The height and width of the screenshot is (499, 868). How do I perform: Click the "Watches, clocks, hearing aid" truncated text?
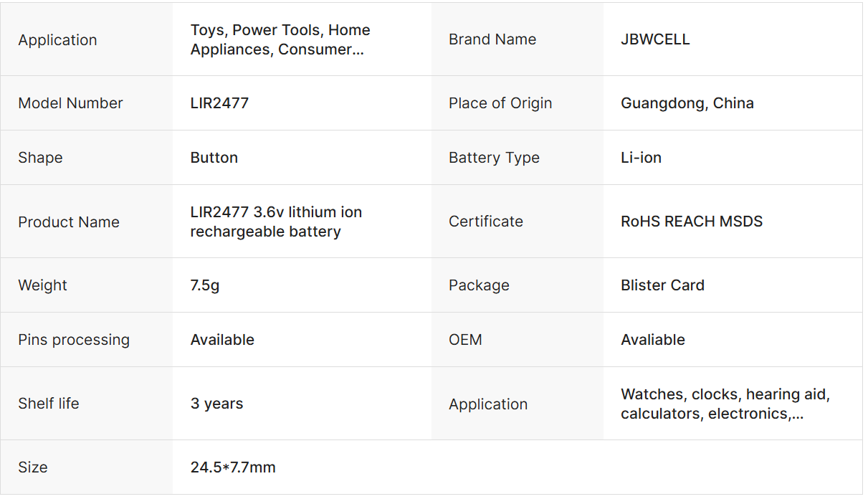click(x=725, y=404)
